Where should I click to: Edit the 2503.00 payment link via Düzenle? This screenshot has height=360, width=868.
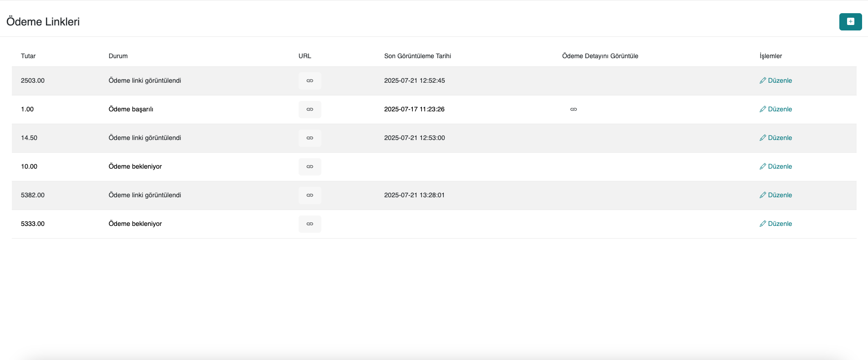pyautogui.click(x=776, y=81)
